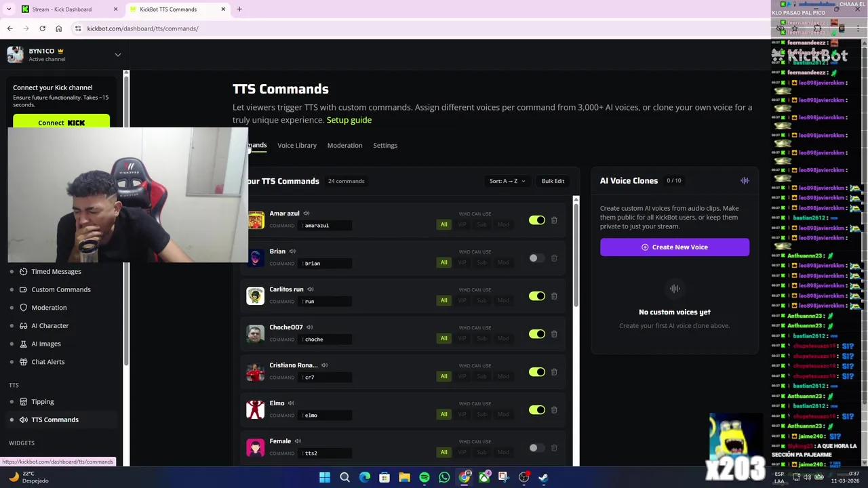The height and width of the screenshot is (488, 868).
Task: Disable the Cristiano Rona... command toggle
Action: point(536,372)
